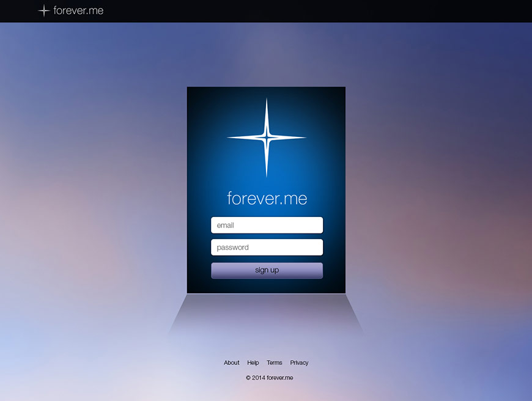532x401 pixels.
Task: Focus the password input field
Action: point(267,248)
